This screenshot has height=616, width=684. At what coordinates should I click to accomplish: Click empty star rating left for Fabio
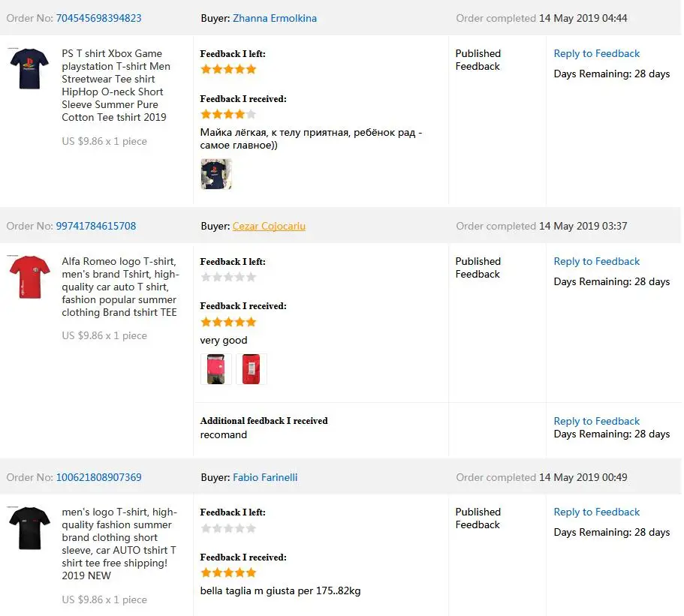point(228,527)
